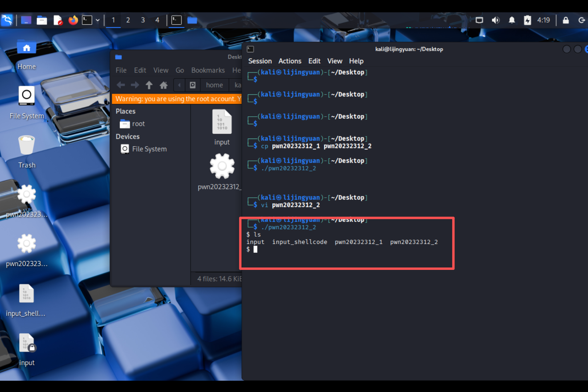Image resolution: width=588 pixels, height=392 pixels.
Task: Select the pwn20232312_ file in the file manager
Action: (220, 172)
